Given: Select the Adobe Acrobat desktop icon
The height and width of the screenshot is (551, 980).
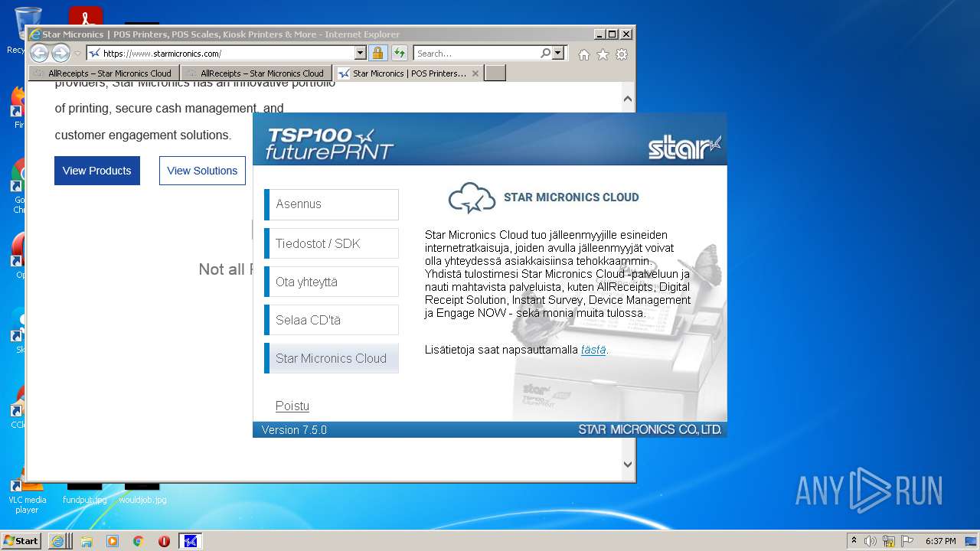Looking at the screenshot, I should point(85,15).
